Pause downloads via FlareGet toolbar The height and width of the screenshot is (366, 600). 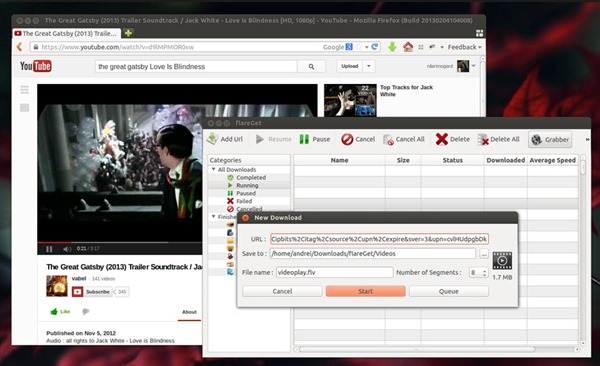pyautogui.click(x=315, y=139)
